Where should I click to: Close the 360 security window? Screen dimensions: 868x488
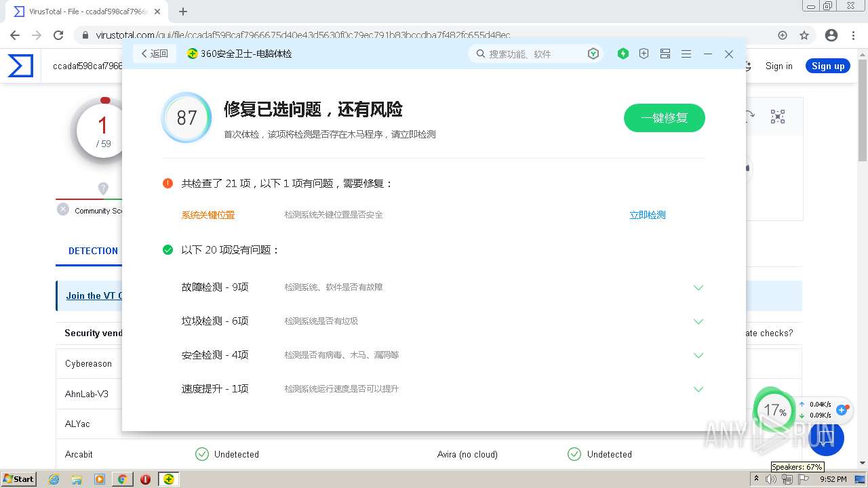click(729, 54)
